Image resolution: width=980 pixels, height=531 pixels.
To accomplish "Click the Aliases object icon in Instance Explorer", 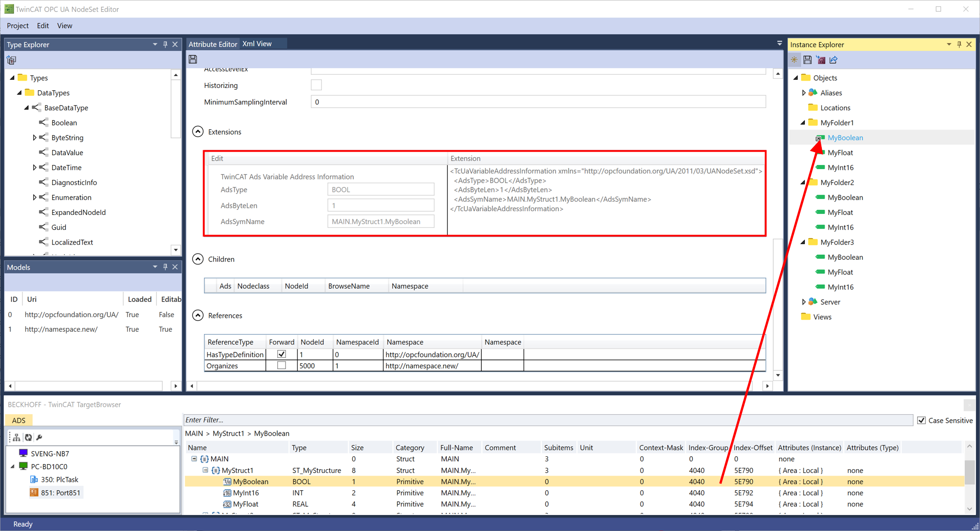I will pyautogui.click(x=813, y=93).
